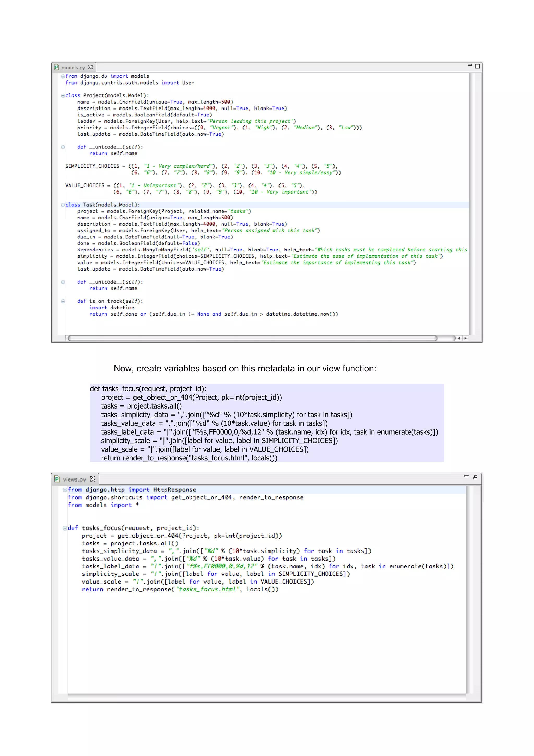
Task: Select the views.py tab
Action: pos(75,479)
